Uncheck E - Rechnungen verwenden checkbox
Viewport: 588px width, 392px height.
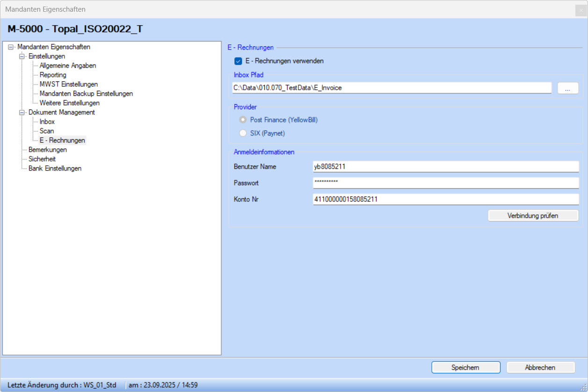coord(238,61)
